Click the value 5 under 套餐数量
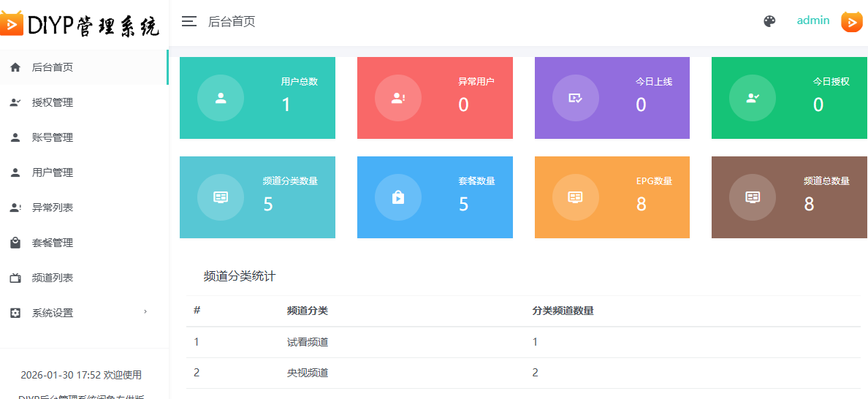This screenshot has width=868, height=399. tap(463, 204)
